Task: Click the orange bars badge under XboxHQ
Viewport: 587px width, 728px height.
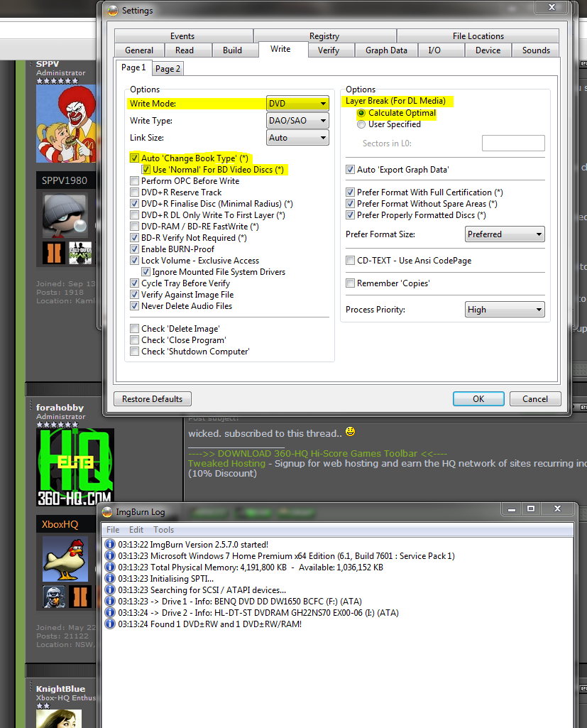Action: [80, 597]
